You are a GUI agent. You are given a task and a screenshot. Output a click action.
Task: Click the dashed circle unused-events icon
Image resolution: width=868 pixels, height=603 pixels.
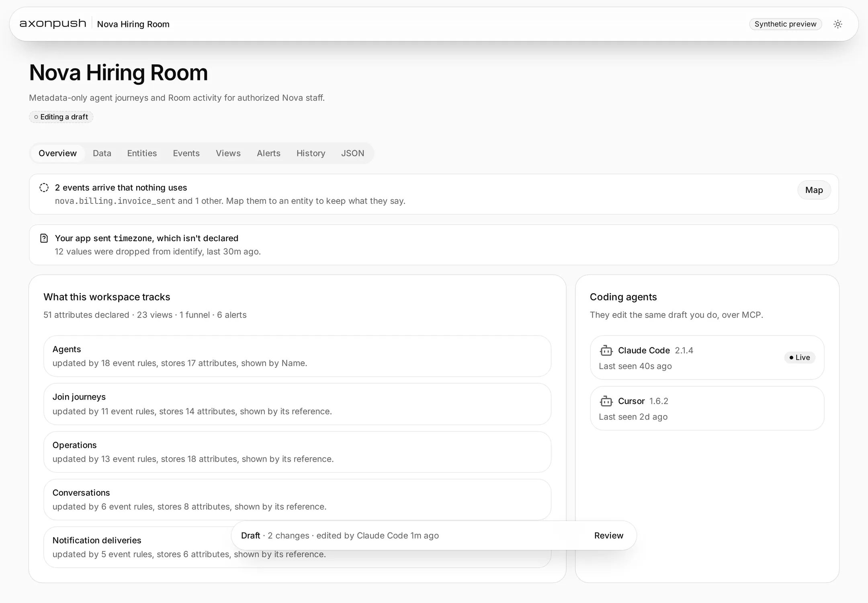(44, 188)
